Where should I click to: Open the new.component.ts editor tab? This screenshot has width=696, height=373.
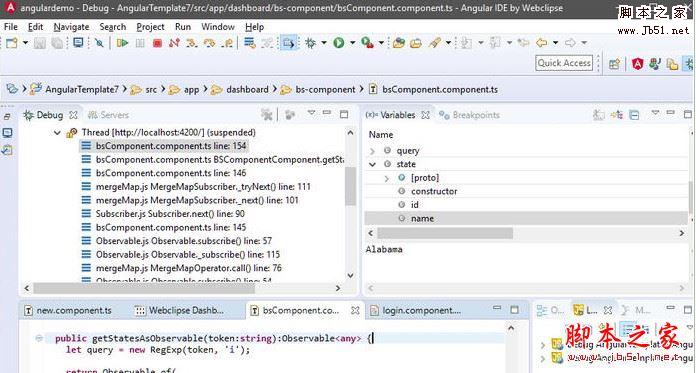click(x=67, y=310)
